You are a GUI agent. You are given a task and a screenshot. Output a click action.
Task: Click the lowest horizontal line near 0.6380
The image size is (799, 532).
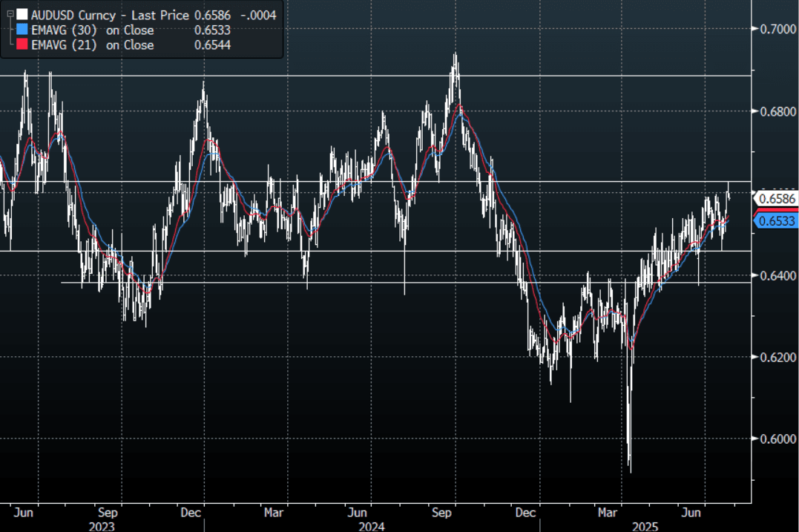[x=371, y=282]
